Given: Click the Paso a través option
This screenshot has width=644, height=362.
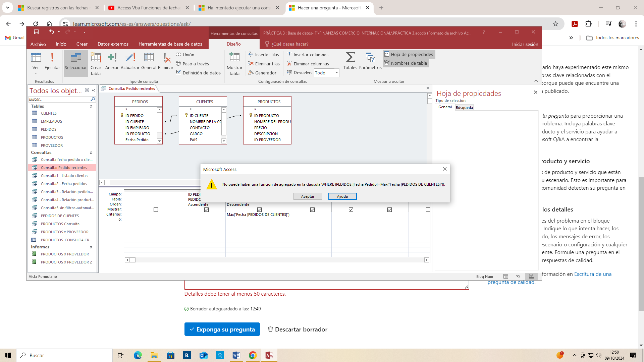Looking at the screenshot, I should tap(193, 64).
